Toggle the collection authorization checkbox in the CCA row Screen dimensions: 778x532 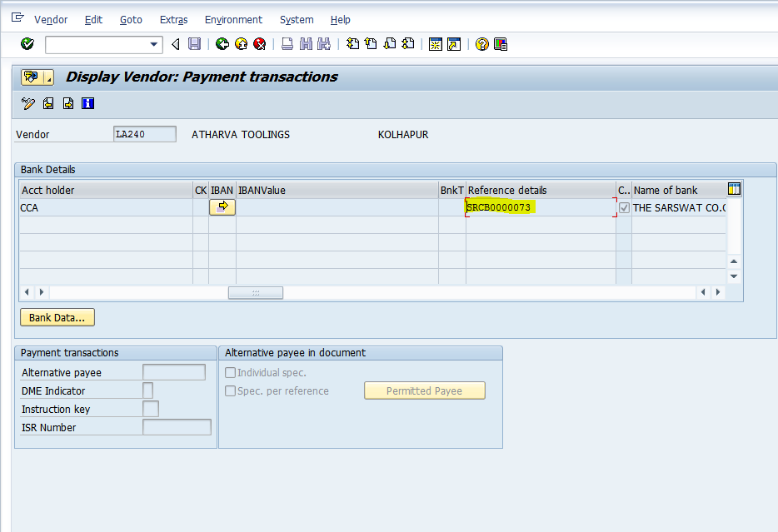[623, 207]
